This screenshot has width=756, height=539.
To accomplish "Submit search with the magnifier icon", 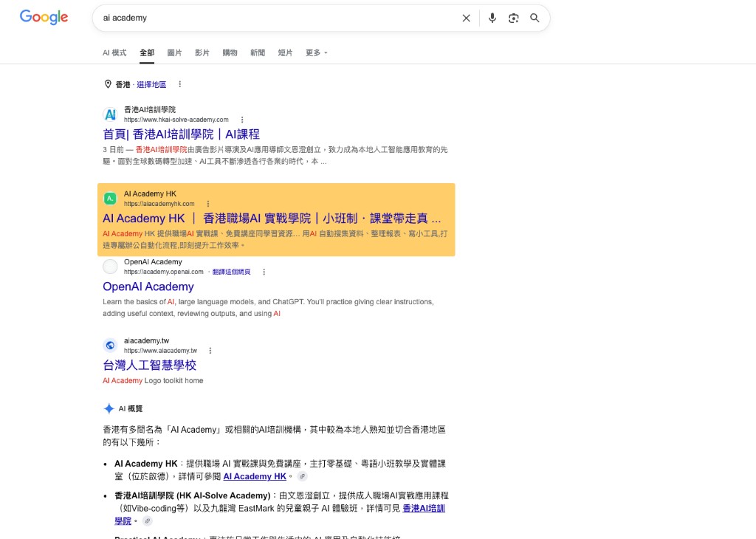I will pyautogui.click(x=535, y=18).
